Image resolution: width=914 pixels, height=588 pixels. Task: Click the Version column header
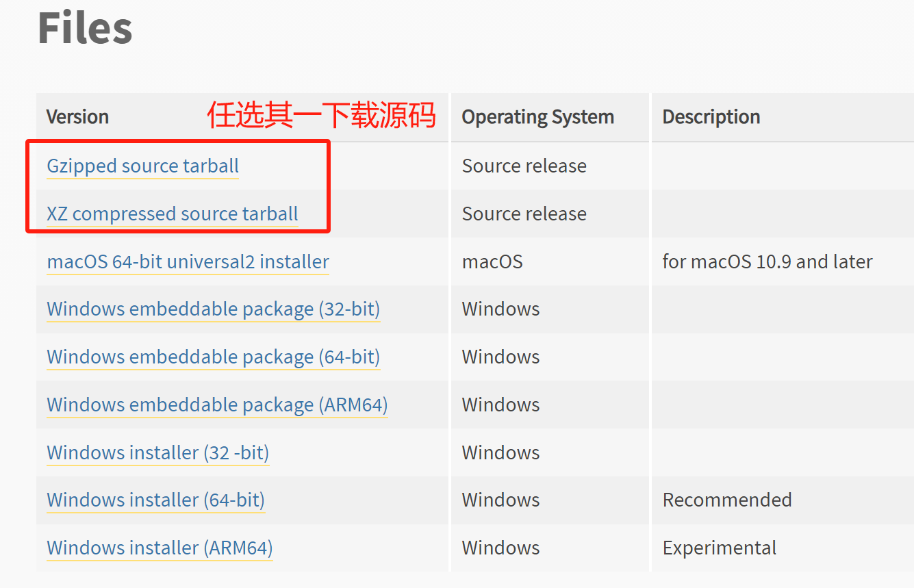click(x=77, y=117)
